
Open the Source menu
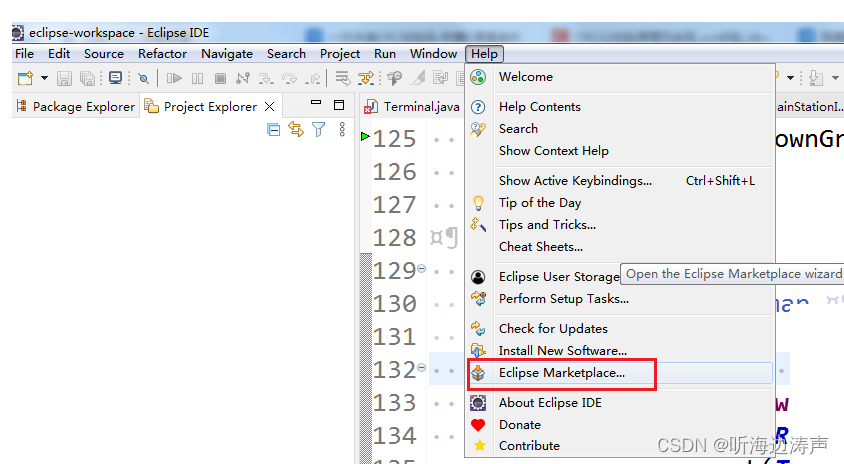tap(103, 54)
